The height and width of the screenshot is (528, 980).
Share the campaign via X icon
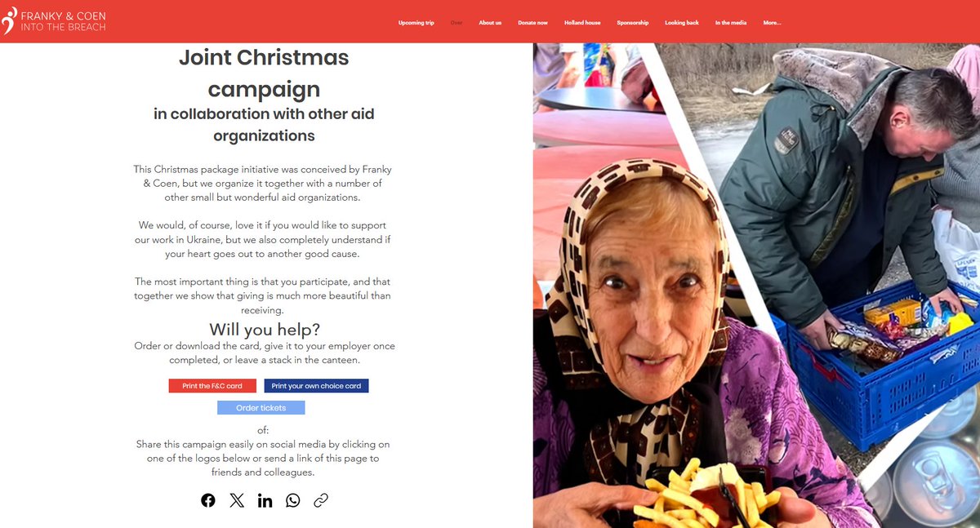click(237, 500)
